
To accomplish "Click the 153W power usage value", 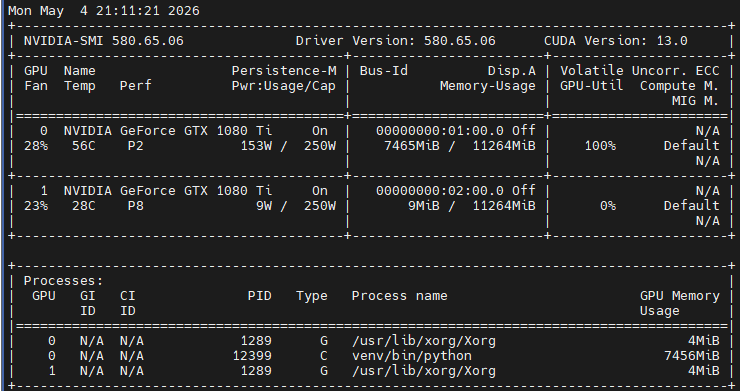I will [x=256, y=146].
